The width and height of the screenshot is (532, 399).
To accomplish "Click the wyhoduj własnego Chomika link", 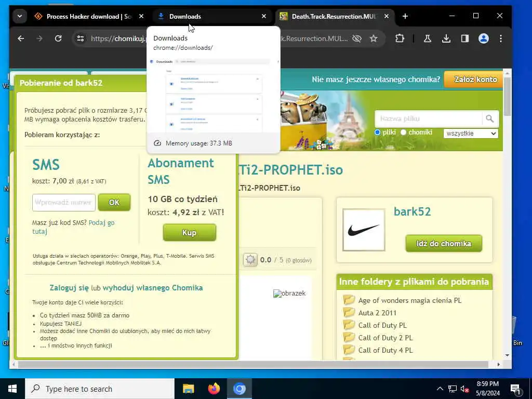I will click(153, 288).
